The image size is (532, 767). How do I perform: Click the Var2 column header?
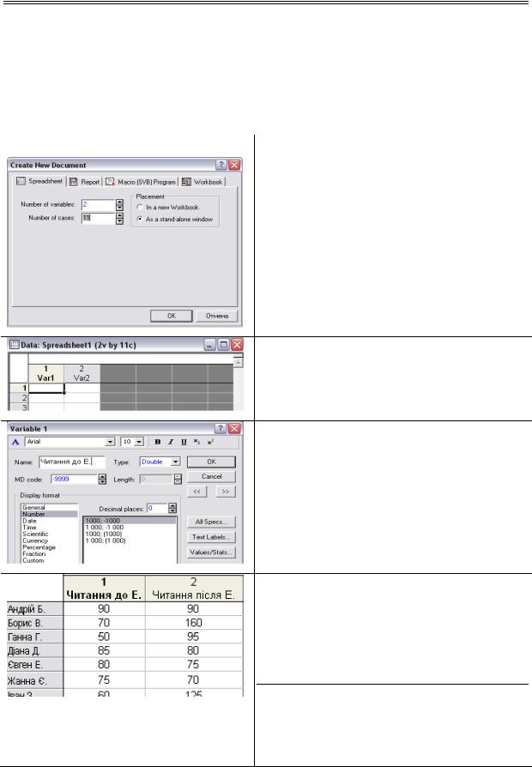[82, 373]
